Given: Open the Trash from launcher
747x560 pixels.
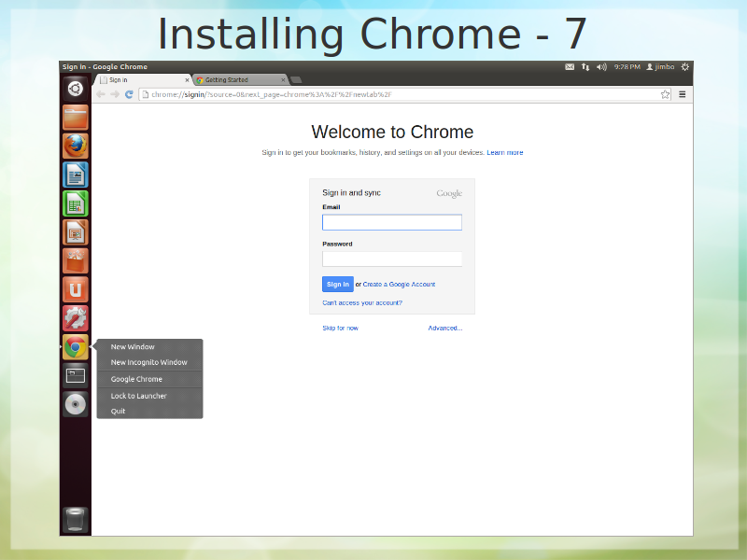Looking at the screenshot, I should 76,519.
